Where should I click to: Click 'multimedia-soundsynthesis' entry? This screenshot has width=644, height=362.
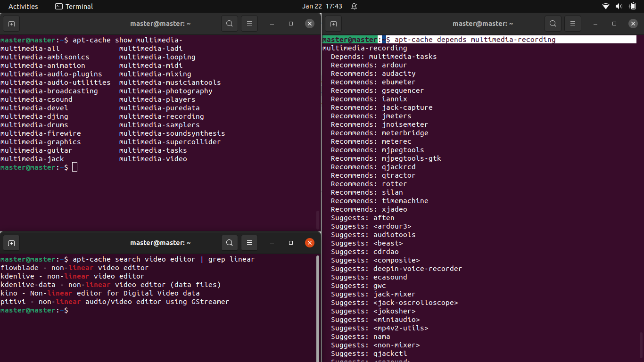pyautogui.click(x=172, y=133)
